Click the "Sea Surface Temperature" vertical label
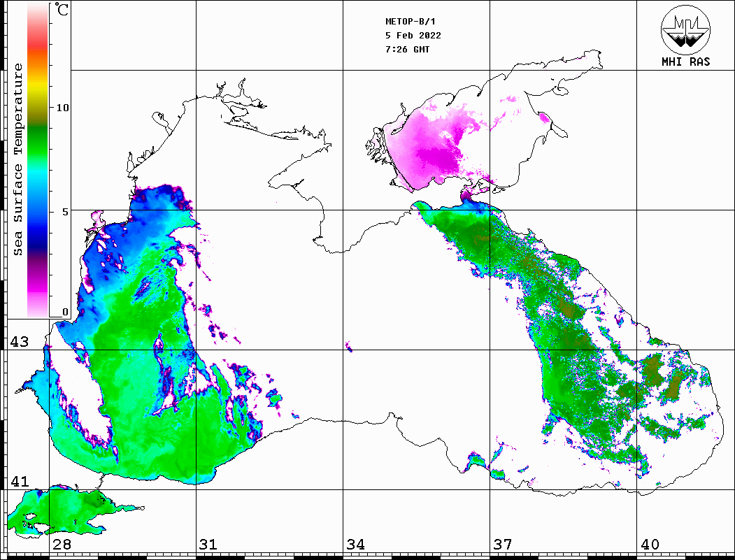Viewport: 735px width, 560px height. point(17,160)
